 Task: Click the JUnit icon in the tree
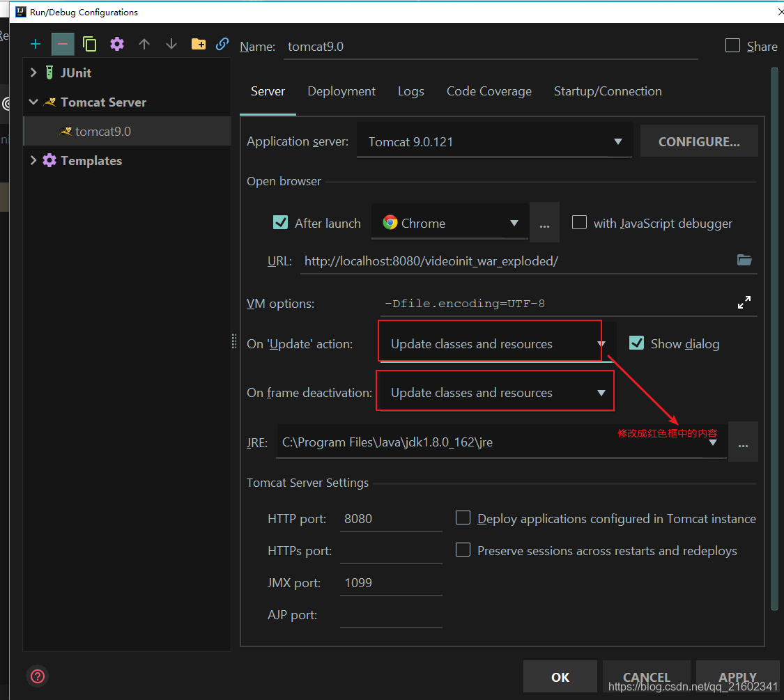49,73
